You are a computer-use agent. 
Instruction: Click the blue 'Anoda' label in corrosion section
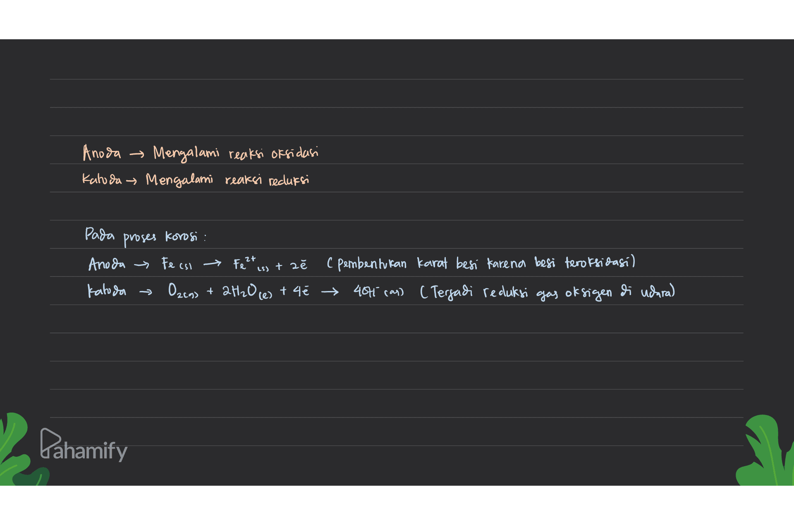pyautogui.click(x=107, y=264)
